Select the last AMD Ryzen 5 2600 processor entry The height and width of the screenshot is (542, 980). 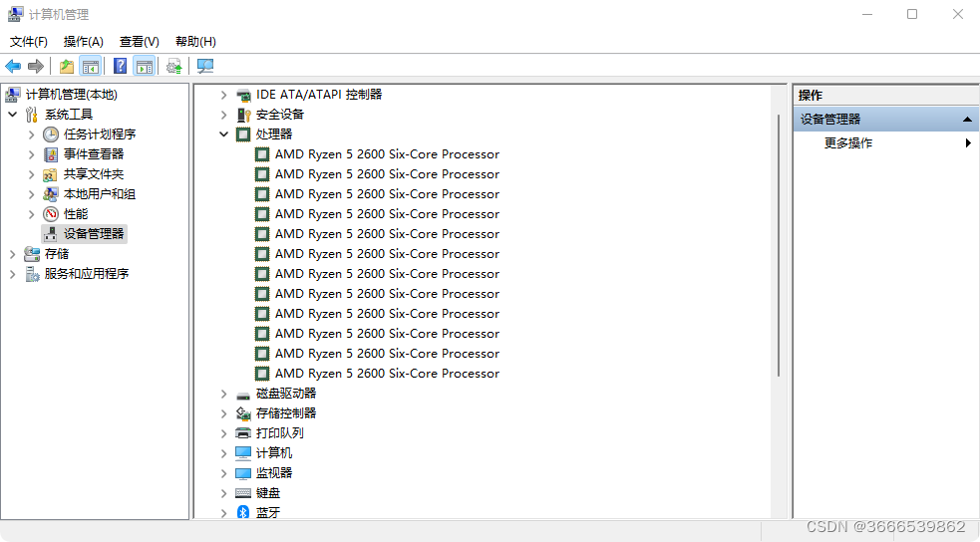pyautogui.click(x=387, y=374)
